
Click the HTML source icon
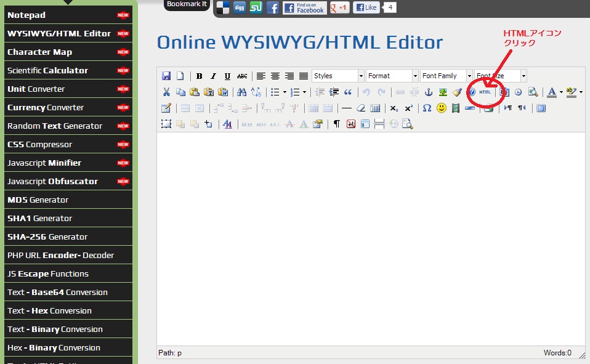(485, 92)
